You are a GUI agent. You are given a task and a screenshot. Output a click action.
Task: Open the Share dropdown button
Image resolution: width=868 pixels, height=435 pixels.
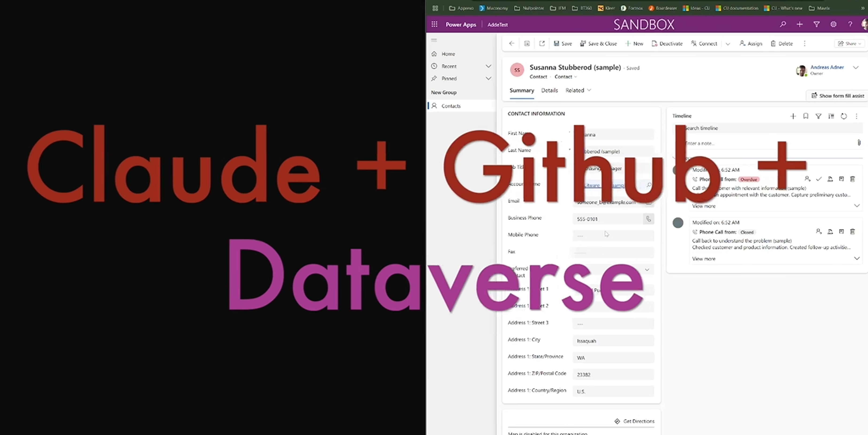point(849,44)
